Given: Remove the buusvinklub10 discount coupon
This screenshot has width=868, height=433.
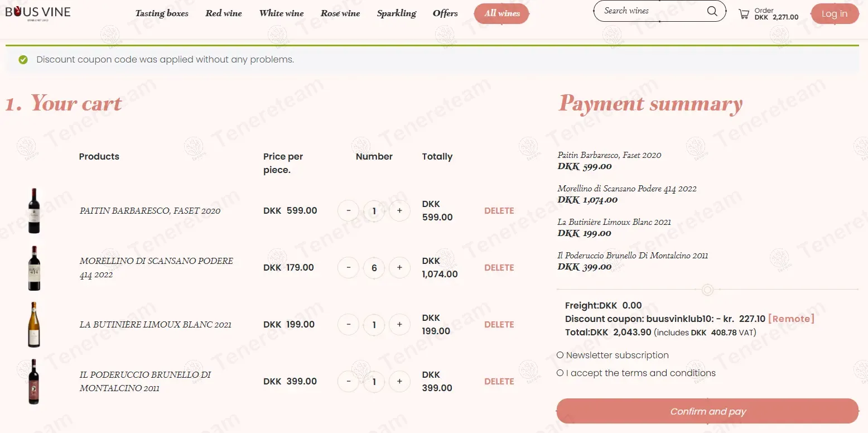Looking at the screenshot, I should click(x=791, y=319).
